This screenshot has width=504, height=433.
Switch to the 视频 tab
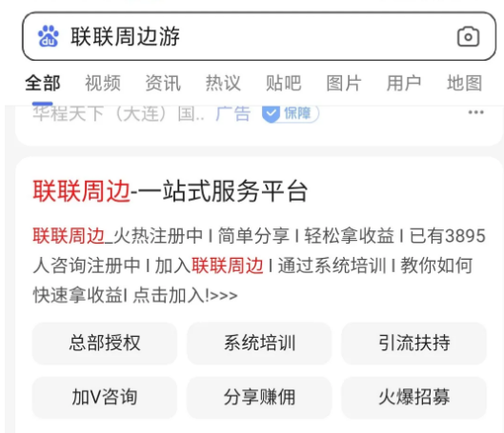point(103,83)
